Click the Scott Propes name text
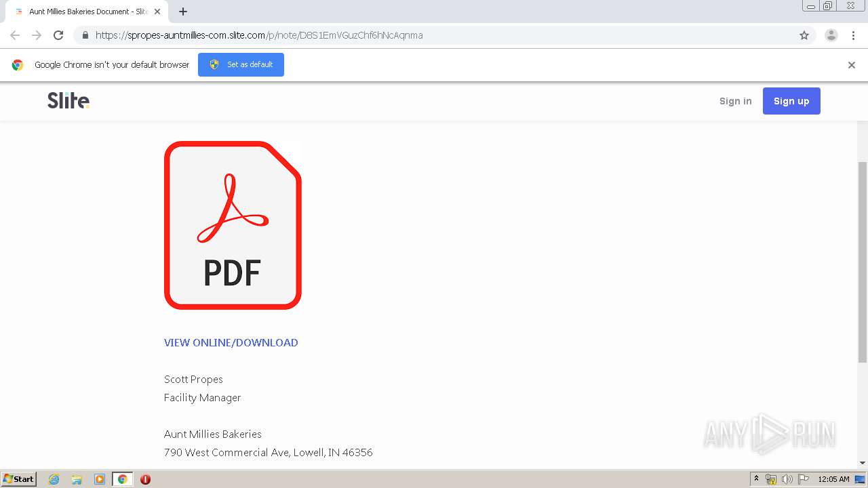 click(193, 379)
